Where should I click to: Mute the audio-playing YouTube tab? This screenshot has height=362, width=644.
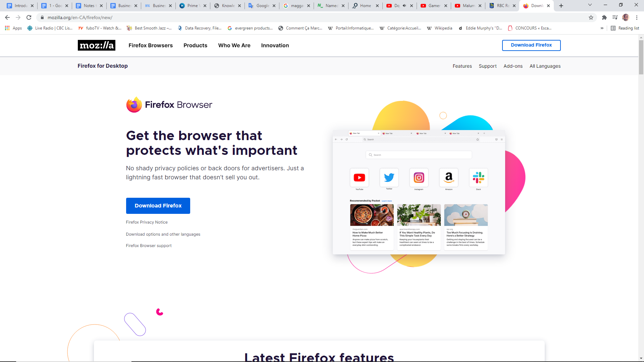click(x=404, y=6)
